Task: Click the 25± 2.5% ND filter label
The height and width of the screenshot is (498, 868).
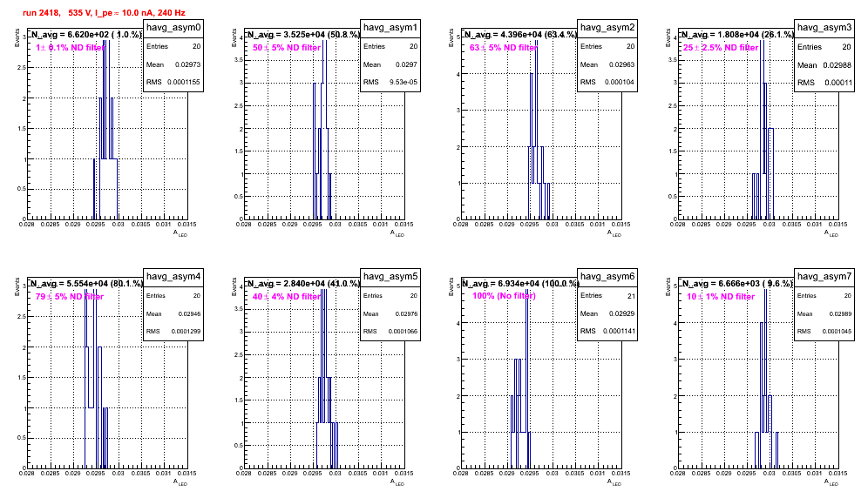Action: [x=721, y=48]
